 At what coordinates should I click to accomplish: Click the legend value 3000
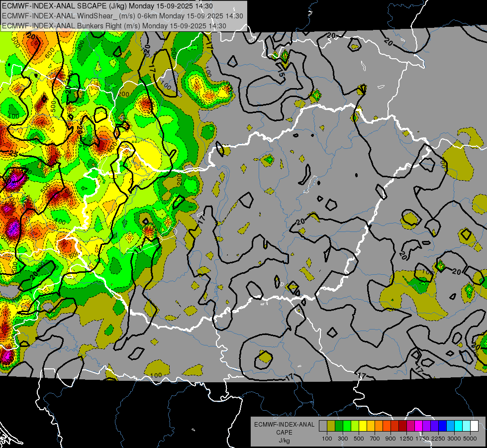pyautogui.click(x=454, y=439)
